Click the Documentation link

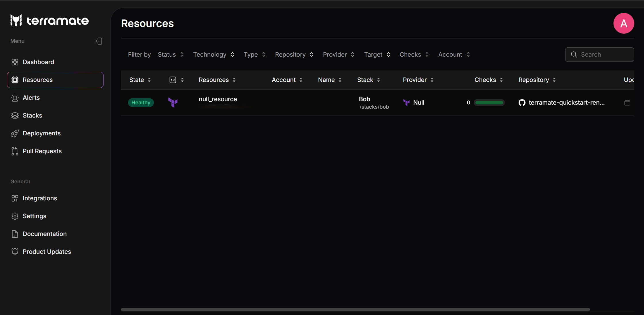(x=44, y=233)
